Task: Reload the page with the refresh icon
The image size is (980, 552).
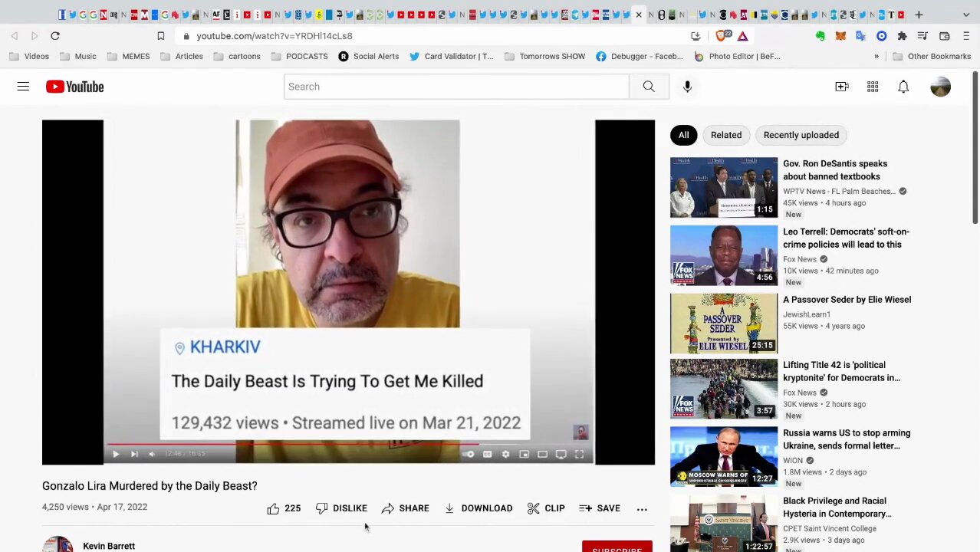Action: 55,36
